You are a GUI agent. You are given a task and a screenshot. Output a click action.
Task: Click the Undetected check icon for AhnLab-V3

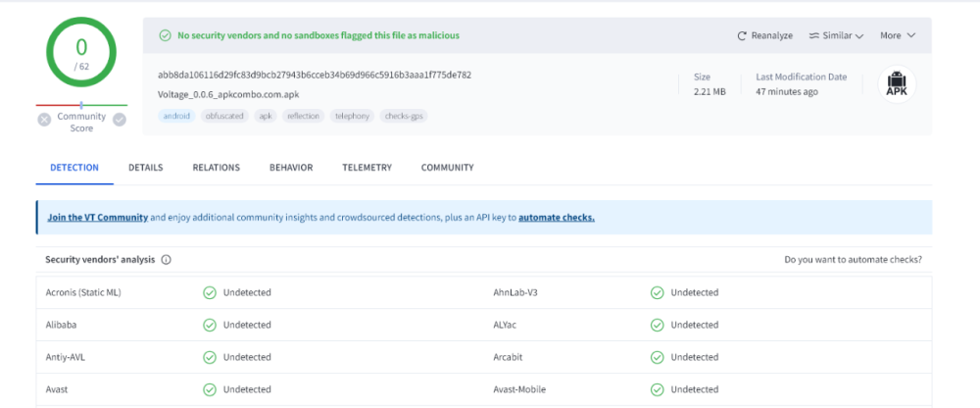(x=657, y=292)
